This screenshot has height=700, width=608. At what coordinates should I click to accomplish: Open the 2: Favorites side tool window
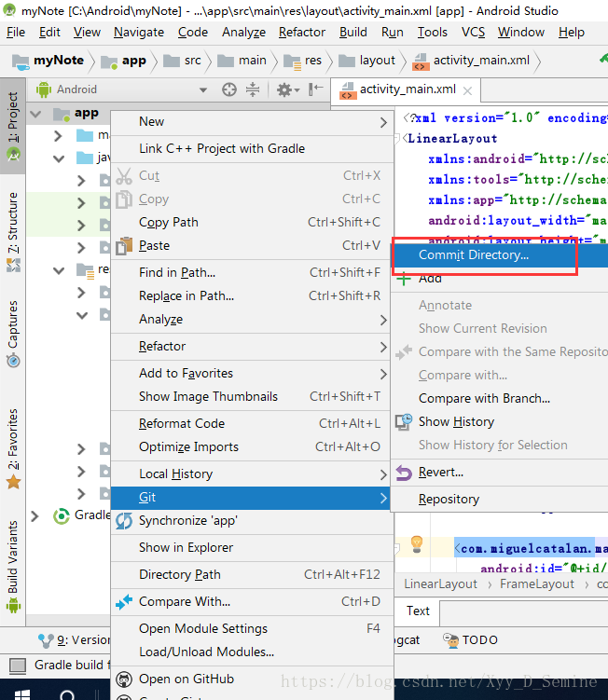tap(13, 448)
